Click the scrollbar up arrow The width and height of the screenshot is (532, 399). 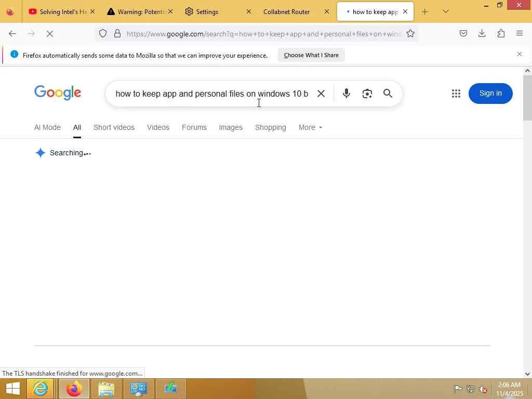pyautogui.click(x=527, y=71)
